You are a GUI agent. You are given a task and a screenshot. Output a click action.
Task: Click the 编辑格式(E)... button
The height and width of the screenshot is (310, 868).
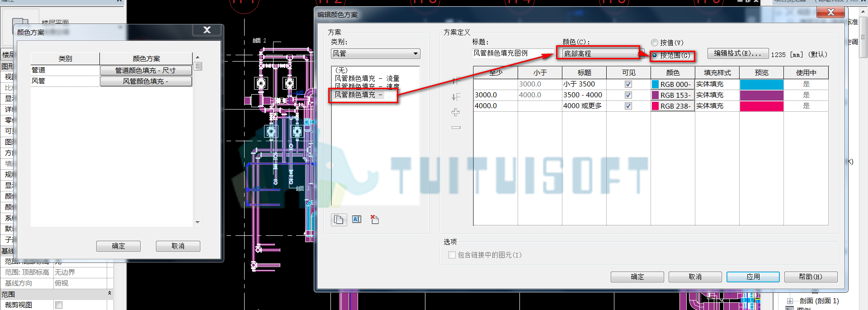click(738, 53)
